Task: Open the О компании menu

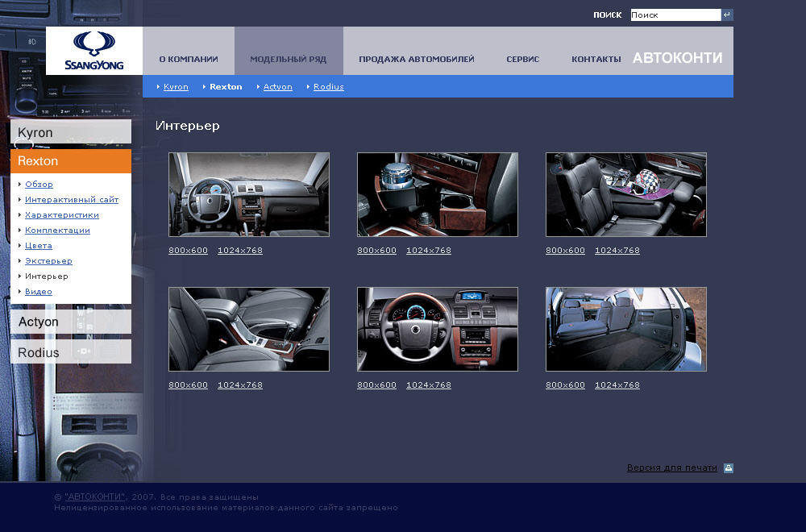Action: [189, 59]
